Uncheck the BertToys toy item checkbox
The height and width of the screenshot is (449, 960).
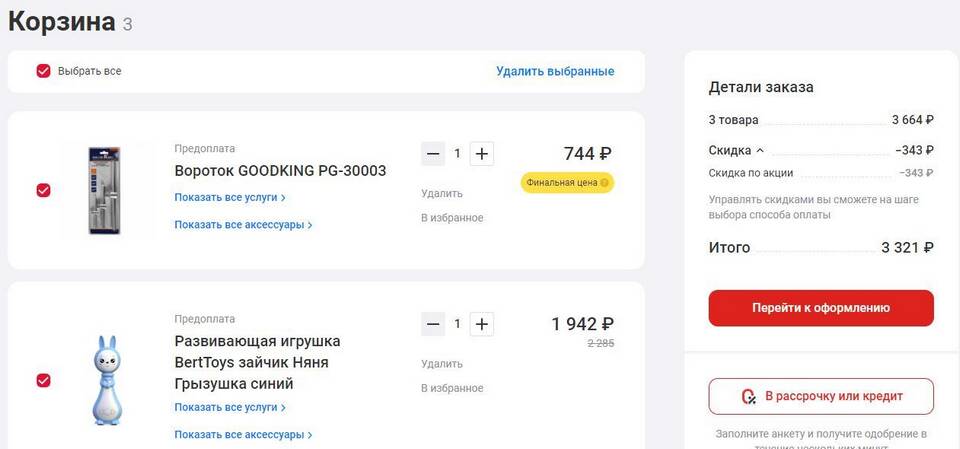click(43, 380)
